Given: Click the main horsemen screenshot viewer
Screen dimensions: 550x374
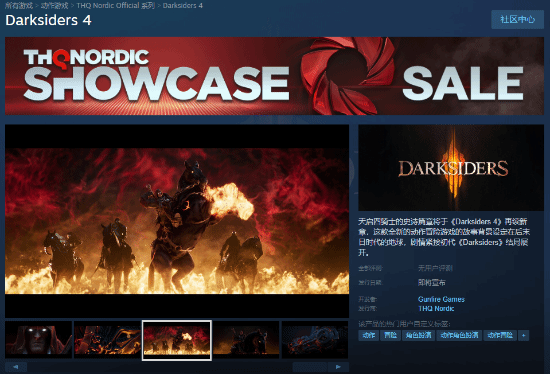Looking at the screenshot, I should tap(177, 221).
